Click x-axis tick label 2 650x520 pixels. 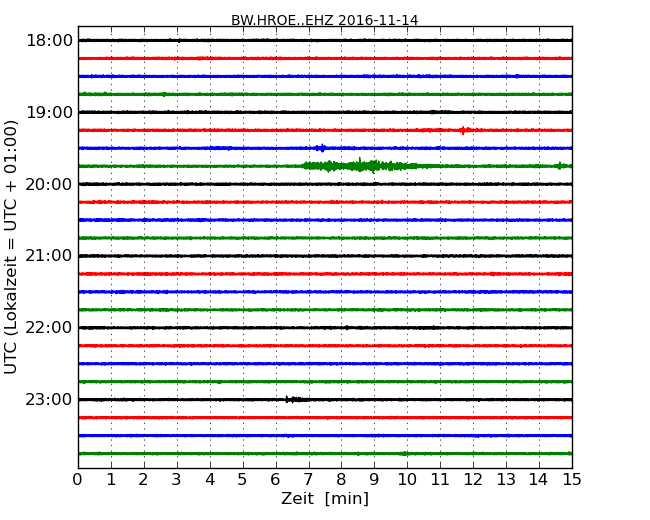(144, 479)
